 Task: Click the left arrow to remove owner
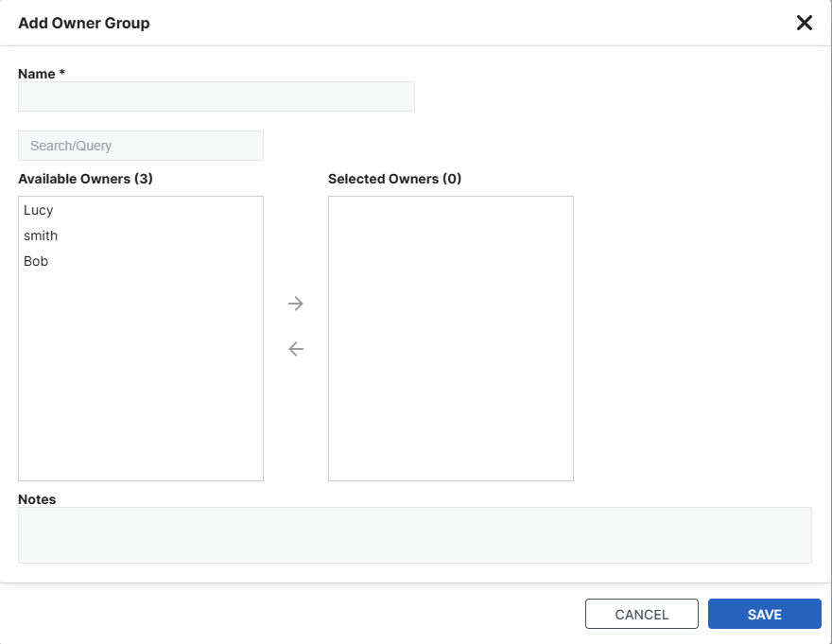coord(296,349)
